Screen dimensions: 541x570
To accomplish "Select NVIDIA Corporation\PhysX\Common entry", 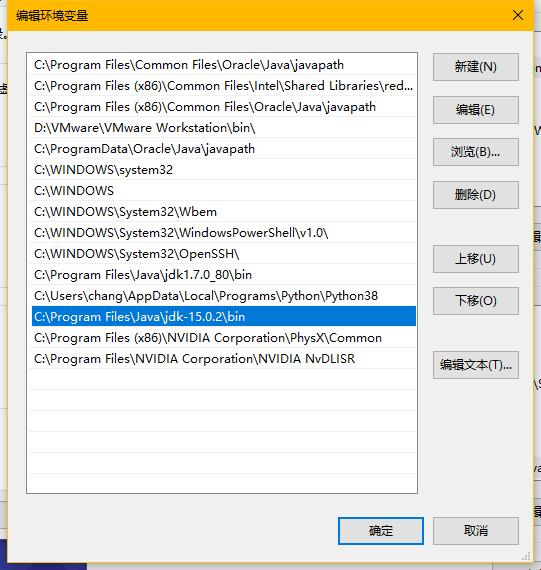I will coord(222,338).
